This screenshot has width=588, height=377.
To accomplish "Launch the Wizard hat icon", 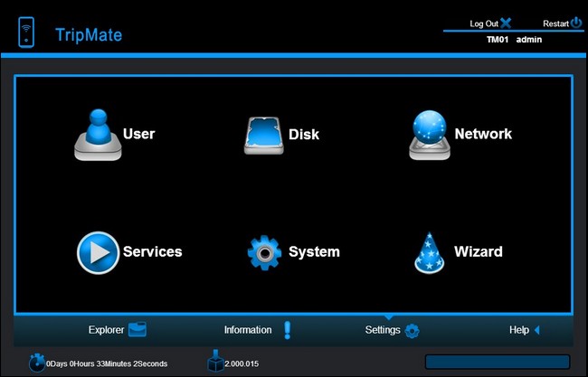I will tap(430, 252).
